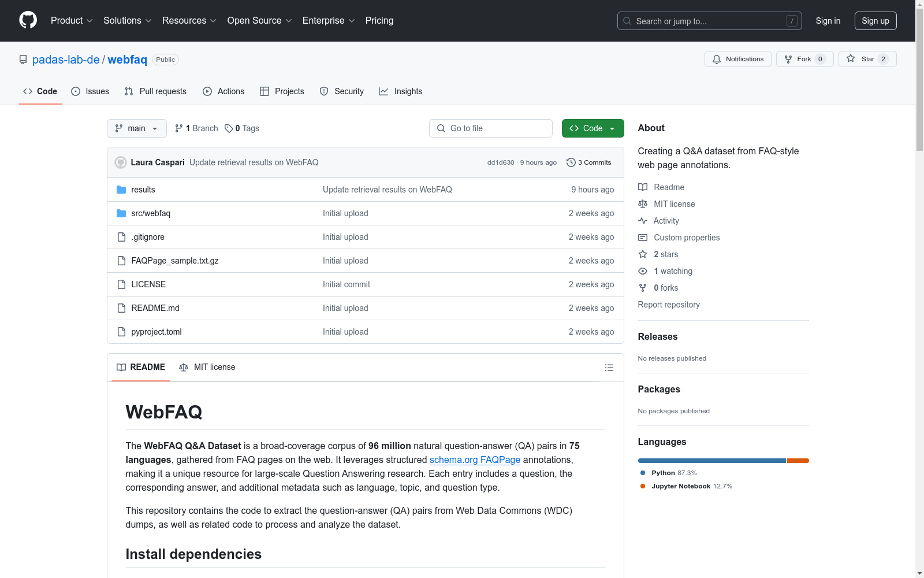Click the README.md file icon
The height and width of the screenshot is (578, 924).
click(x=121, y=308)
